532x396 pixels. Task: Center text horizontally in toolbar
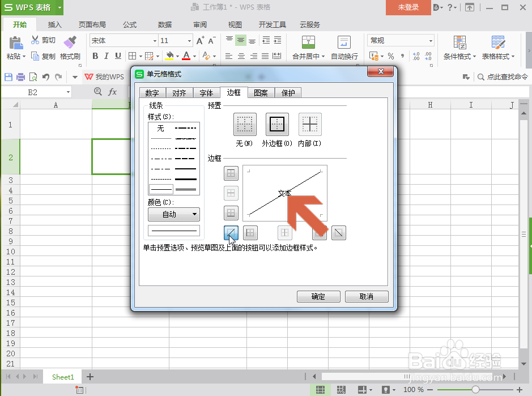coord(241,56)
